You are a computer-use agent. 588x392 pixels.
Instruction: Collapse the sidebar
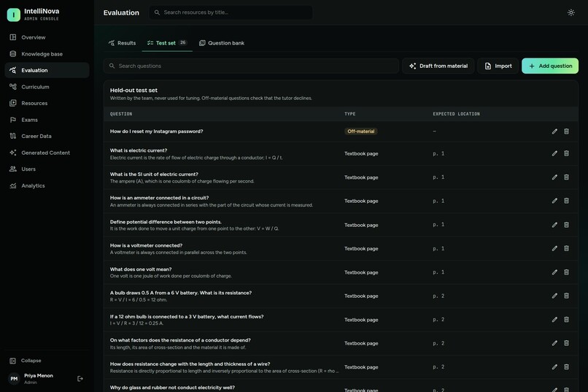click(47, 361)
